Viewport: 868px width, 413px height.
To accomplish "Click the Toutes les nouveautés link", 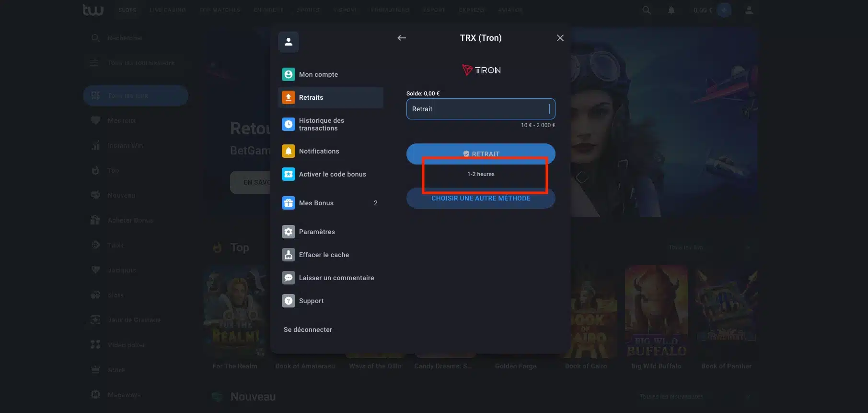I will [671, 397].
